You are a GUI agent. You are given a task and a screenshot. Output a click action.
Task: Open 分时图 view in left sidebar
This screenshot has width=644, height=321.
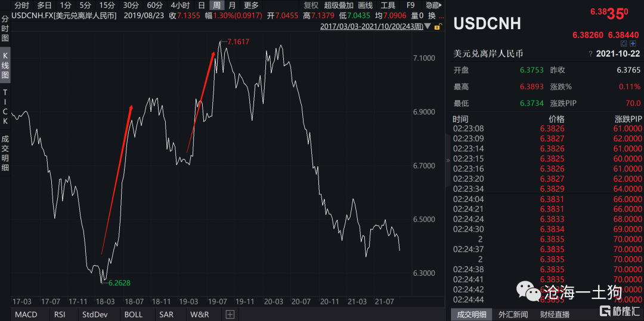[x=5, y=28]
